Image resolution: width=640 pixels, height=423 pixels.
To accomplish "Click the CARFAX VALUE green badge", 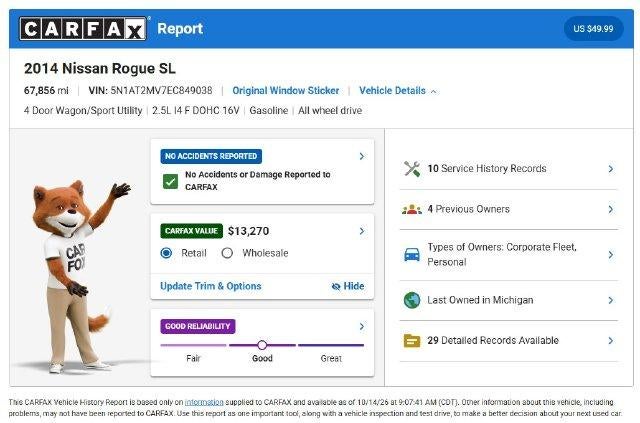I will [x=191, y=231].
